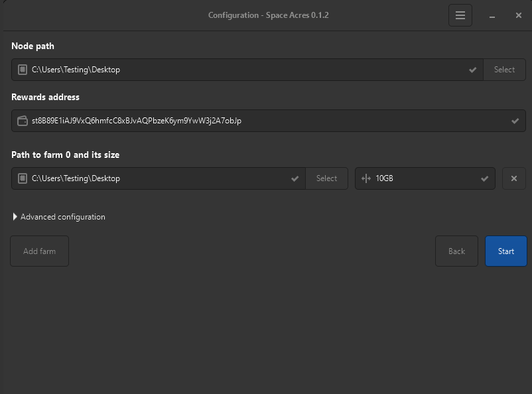Click the checkmark in Node path field

(x=472, y=70)
